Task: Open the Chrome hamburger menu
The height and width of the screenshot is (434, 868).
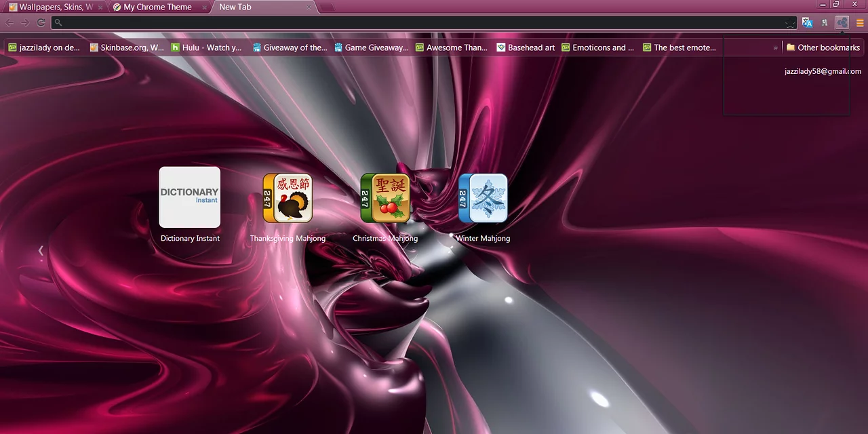Action: [860, 22]
